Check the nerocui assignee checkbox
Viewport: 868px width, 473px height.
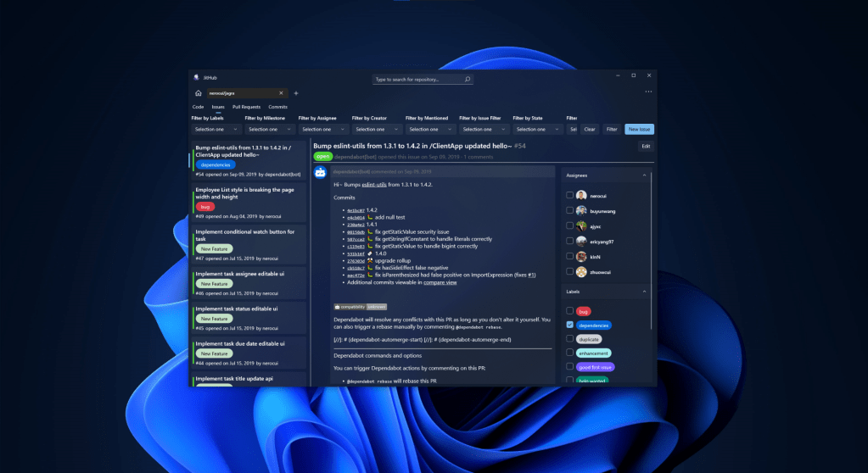click(570, 195)
